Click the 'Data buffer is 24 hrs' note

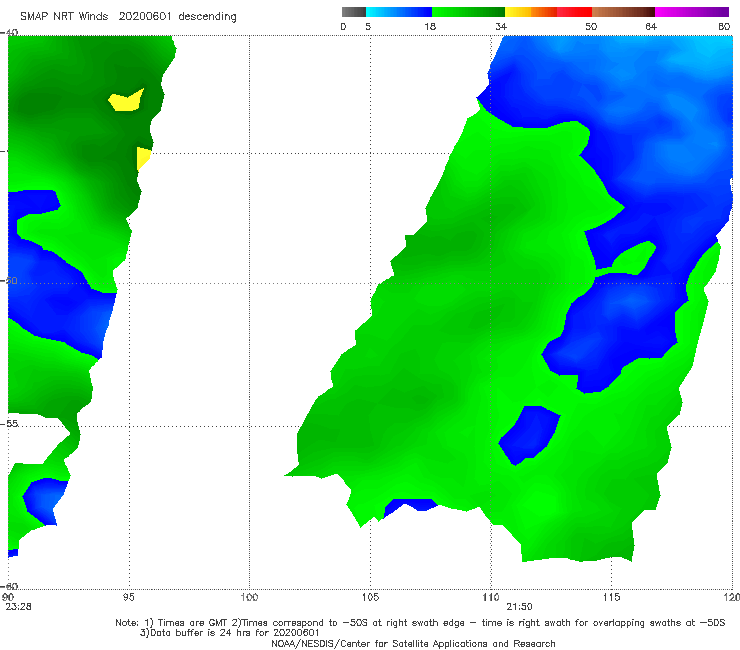pyautogui.click(x=230, y=633)
